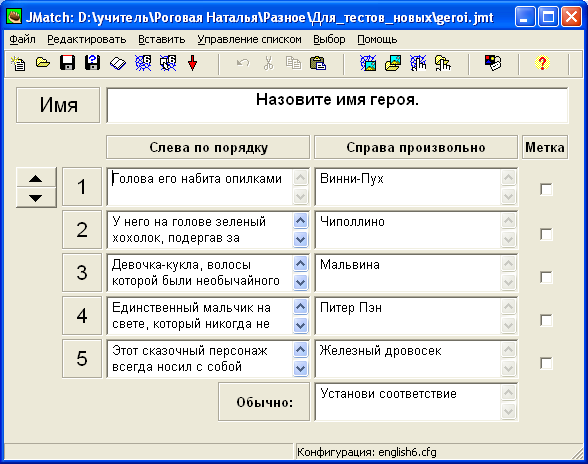Save the exercise with the floppy icon

(x=68, y=63)
